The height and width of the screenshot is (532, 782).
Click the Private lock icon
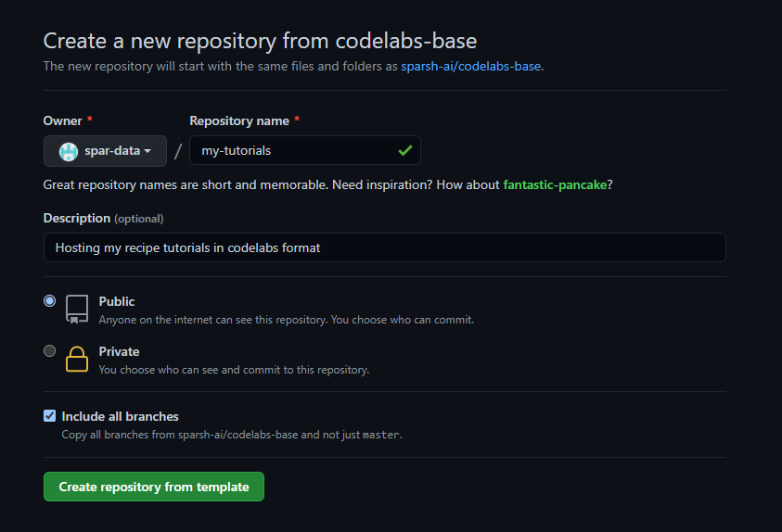point(77,360)
